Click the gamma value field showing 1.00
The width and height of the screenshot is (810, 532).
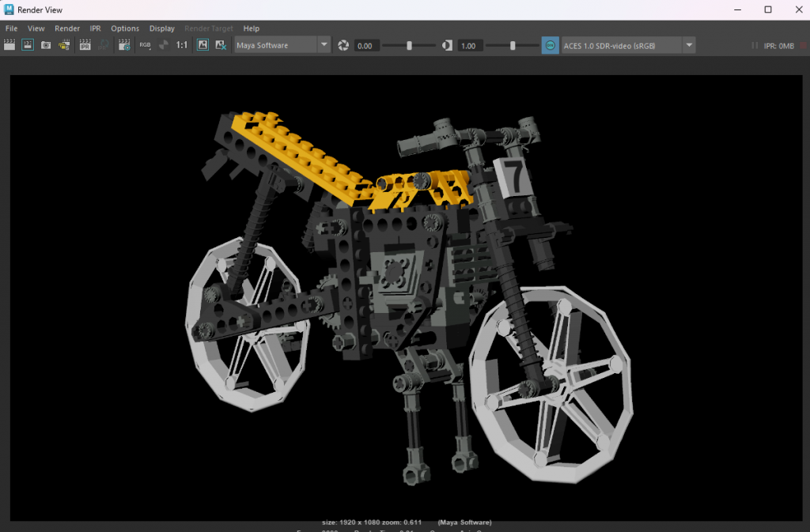tap(469, 46)
